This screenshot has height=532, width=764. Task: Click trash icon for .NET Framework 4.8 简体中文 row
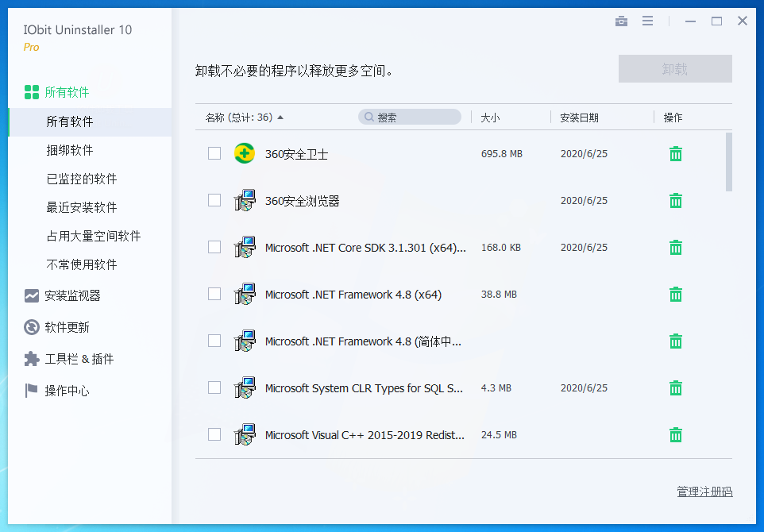coord(676,341)
